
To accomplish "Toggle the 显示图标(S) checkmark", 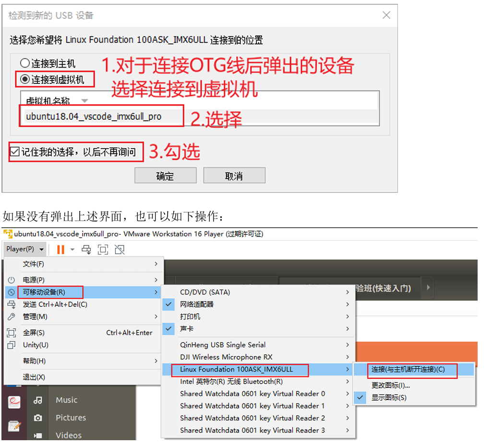I will pos(360,398).
